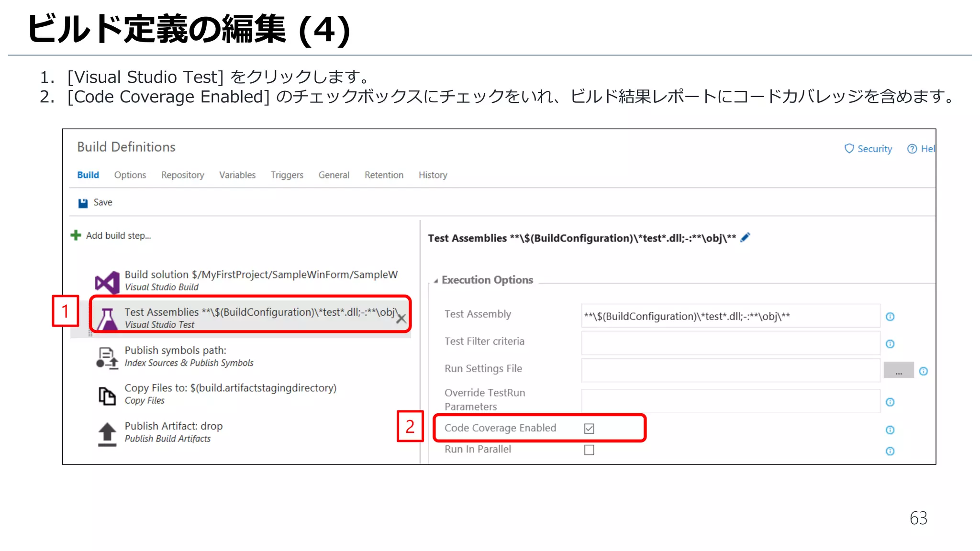The image size is (980, 551).
Task: Switch to the Build tab
Action: 88,175
